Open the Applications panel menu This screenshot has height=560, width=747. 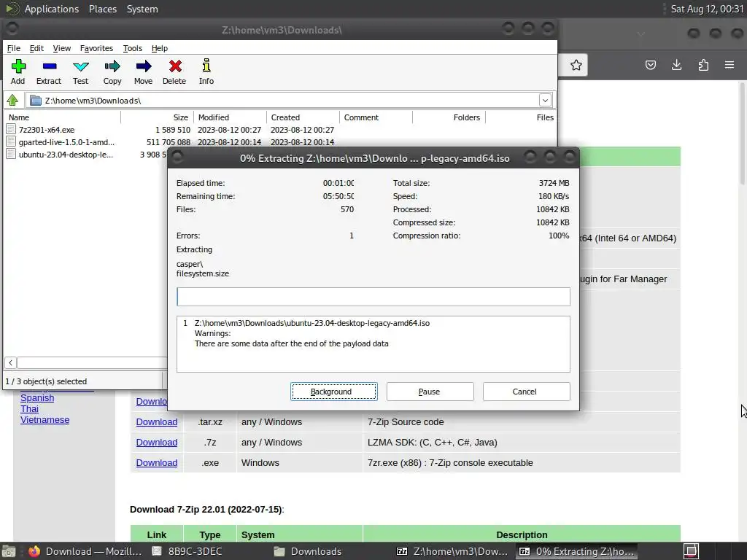pyautogui.click(x=52, y=9)
